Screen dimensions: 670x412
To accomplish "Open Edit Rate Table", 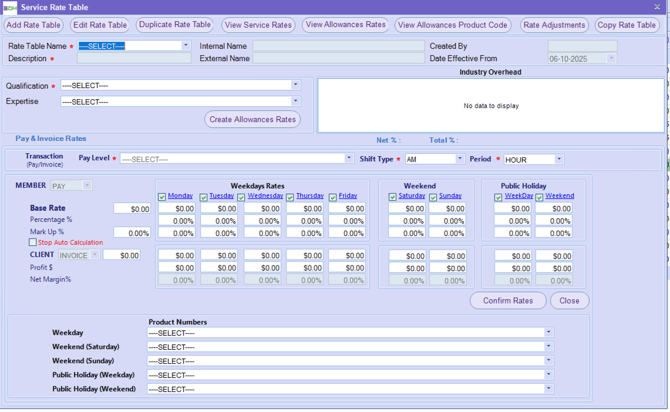I will coord(100,25).
